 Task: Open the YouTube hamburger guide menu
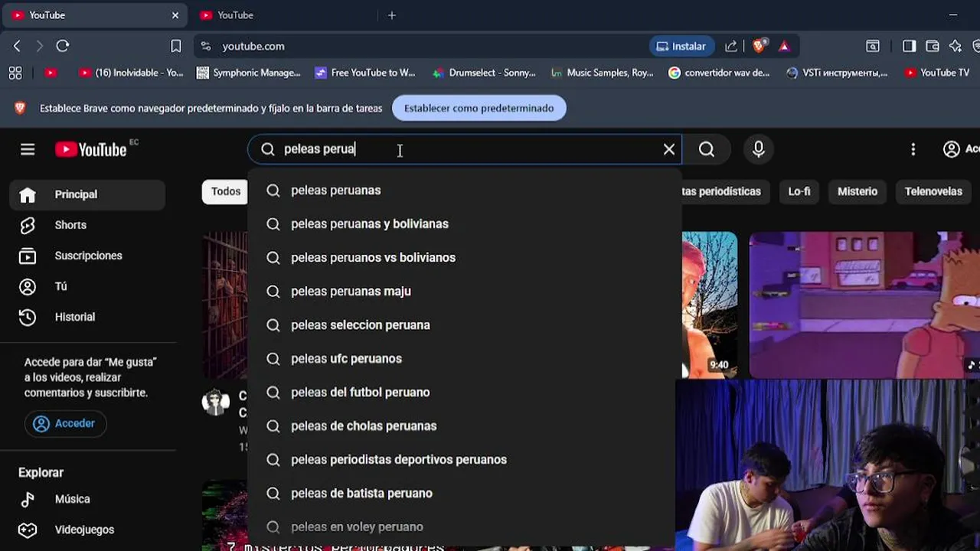(x=28, y=149)
